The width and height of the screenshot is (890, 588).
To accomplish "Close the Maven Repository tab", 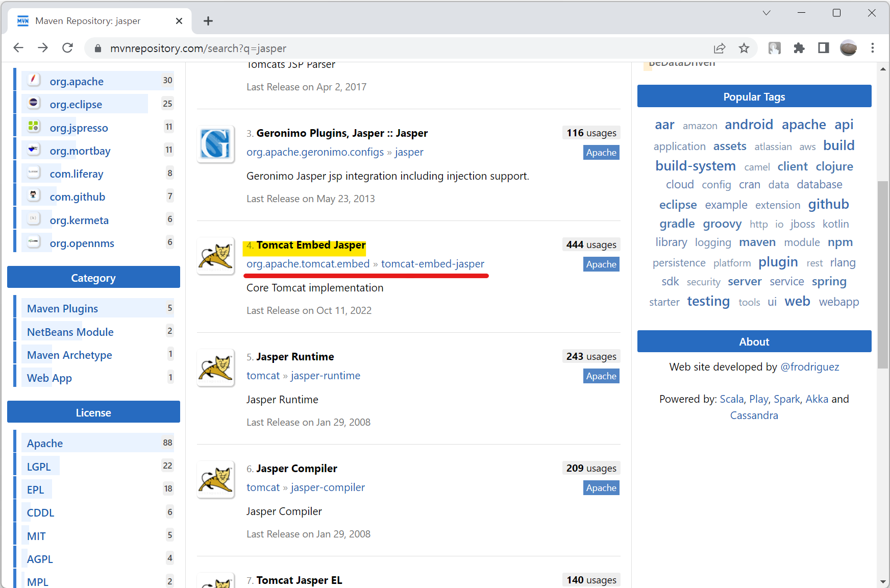I will [179, 21].
